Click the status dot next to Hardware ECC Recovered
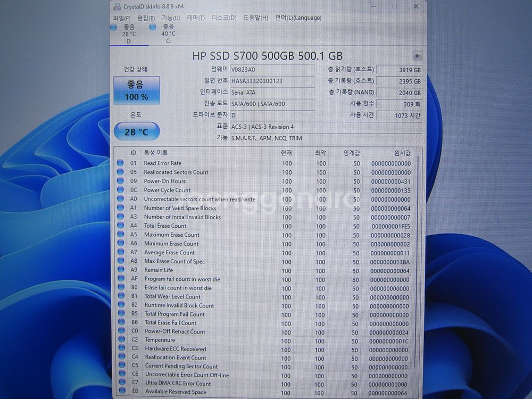This screenshot has width=532, height=399. coord(121,350)
